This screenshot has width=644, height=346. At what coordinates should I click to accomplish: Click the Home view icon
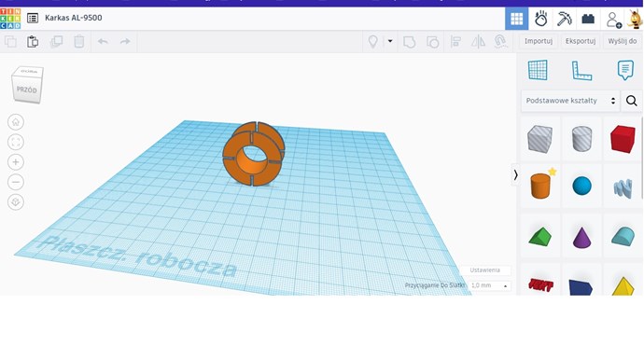pyautogui.click(x=16, y=122)
